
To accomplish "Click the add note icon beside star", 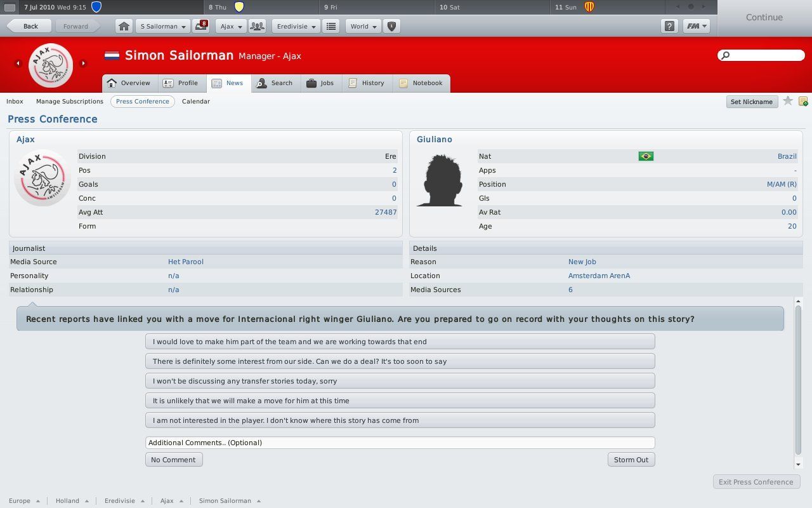I will (802, 101).
